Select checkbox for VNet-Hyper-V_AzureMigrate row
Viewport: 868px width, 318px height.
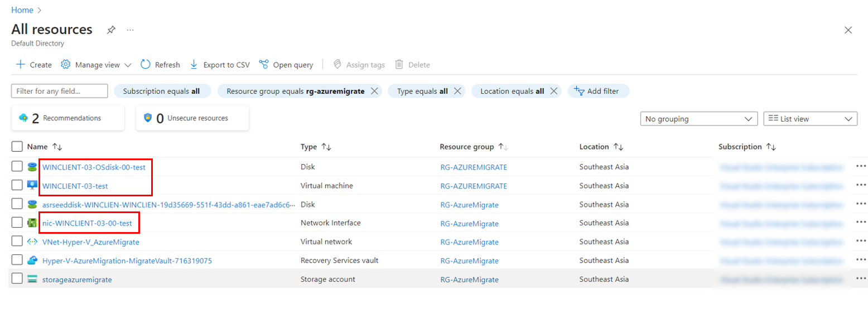coord(17,242)
